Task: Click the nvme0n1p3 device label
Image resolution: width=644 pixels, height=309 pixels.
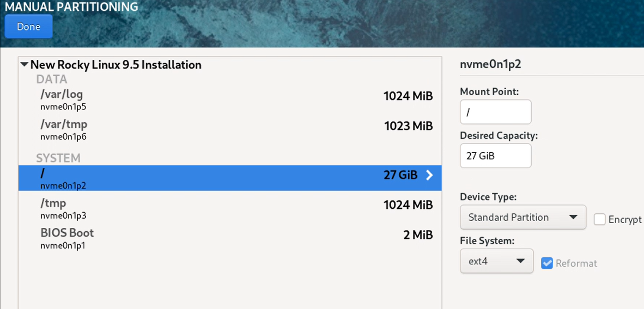Action: 63,215
